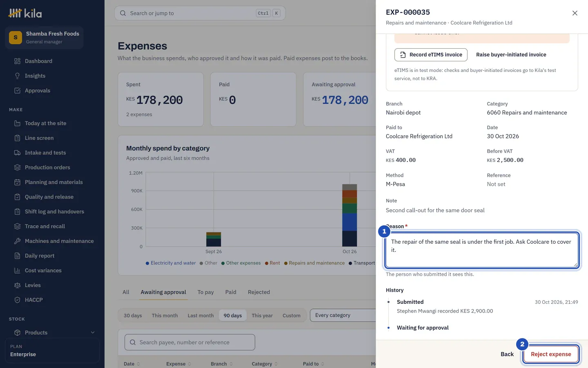This screenshot has height=368, width=588.
Task: Sort the table by Paid to column
Action: (314, 364)
